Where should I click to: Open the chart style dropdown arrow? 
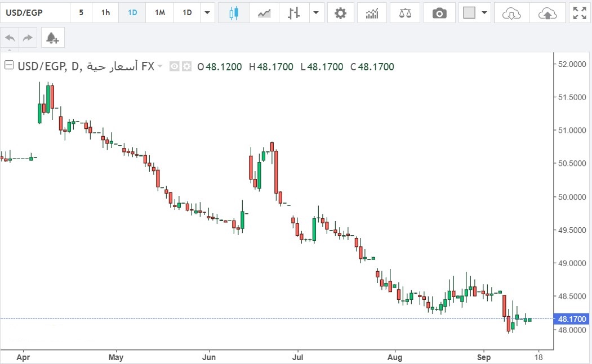point(317,13)
